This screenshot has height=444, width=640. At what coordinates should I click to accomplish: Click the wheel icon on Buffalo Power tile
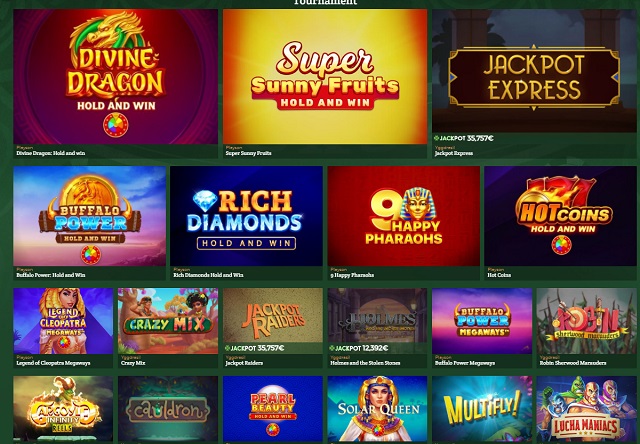click(x=91, y=255)
